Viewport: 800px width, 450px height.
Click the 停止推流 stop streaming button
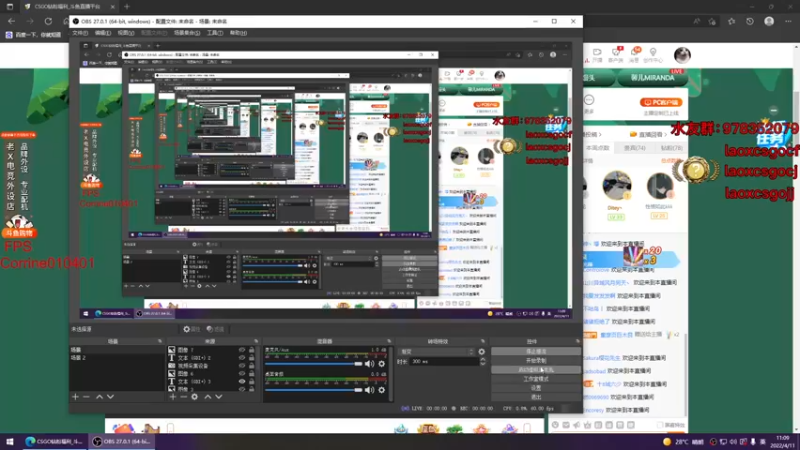[x=536, y=352]
